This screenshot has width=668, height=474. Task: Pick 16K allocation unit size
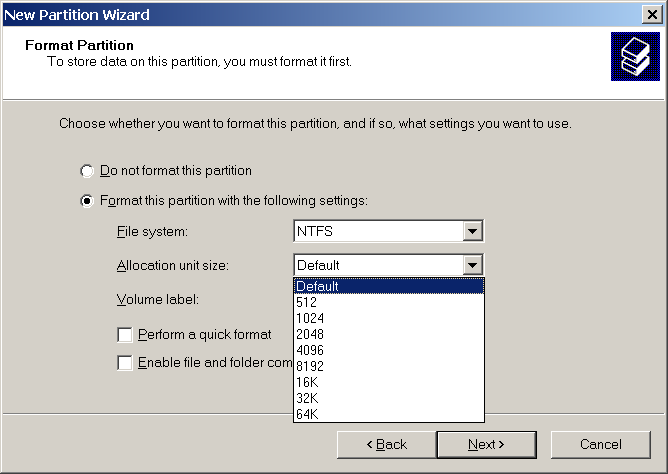click(x=388, y=382)
